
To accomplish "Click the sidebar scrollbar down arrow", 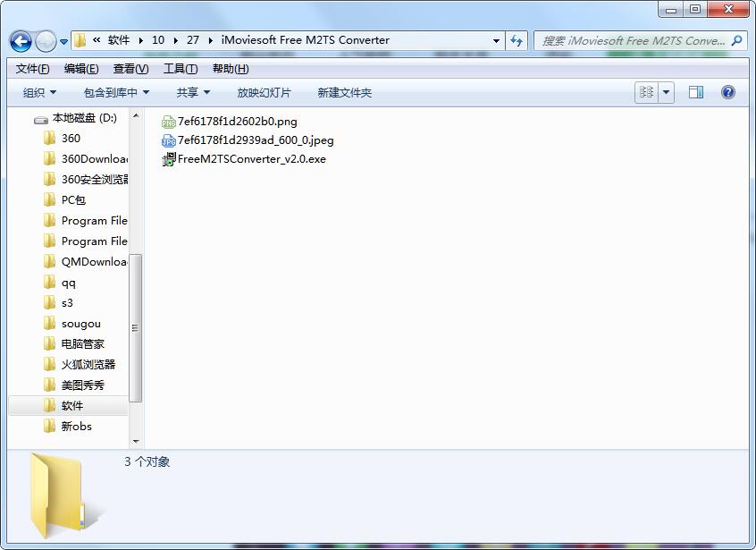I will (136, 441).
